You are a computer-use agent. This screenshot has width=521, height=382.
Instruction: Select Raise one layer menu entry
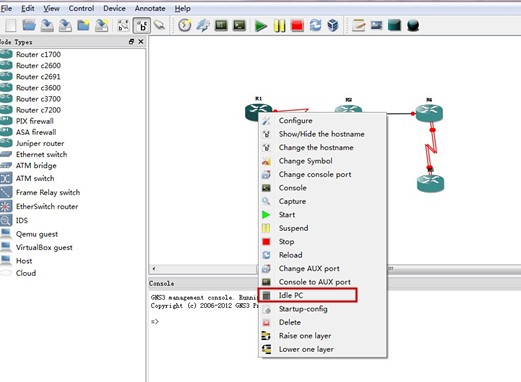pyautogui.click(x=322, y=336)
